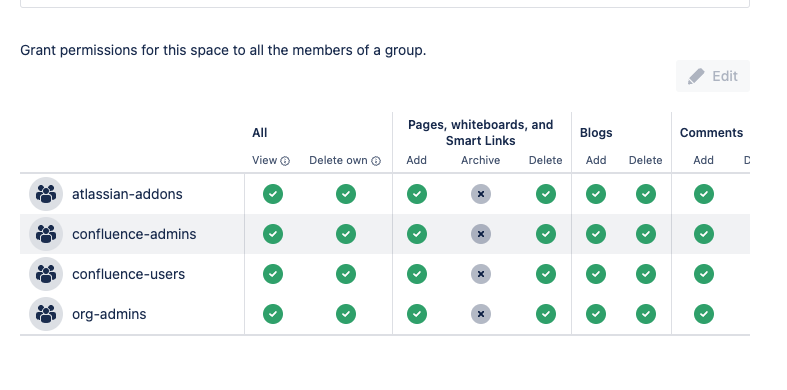Click the org-admins group avatar icon
The image size is (787, 390).
coord(46,314)
